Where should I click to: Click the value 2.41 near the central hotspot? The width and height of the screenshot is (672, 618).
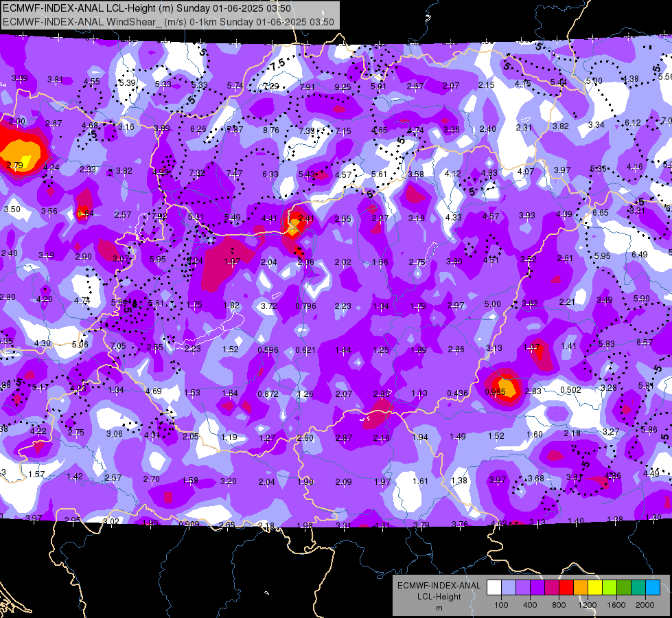(306, 218)
